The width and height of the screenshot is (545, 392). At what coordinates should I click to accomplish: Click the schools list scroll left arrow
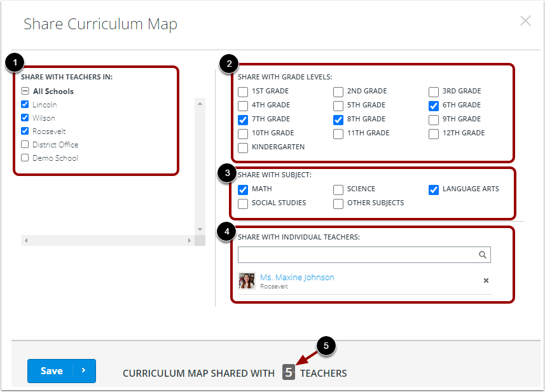coord(26,240)
